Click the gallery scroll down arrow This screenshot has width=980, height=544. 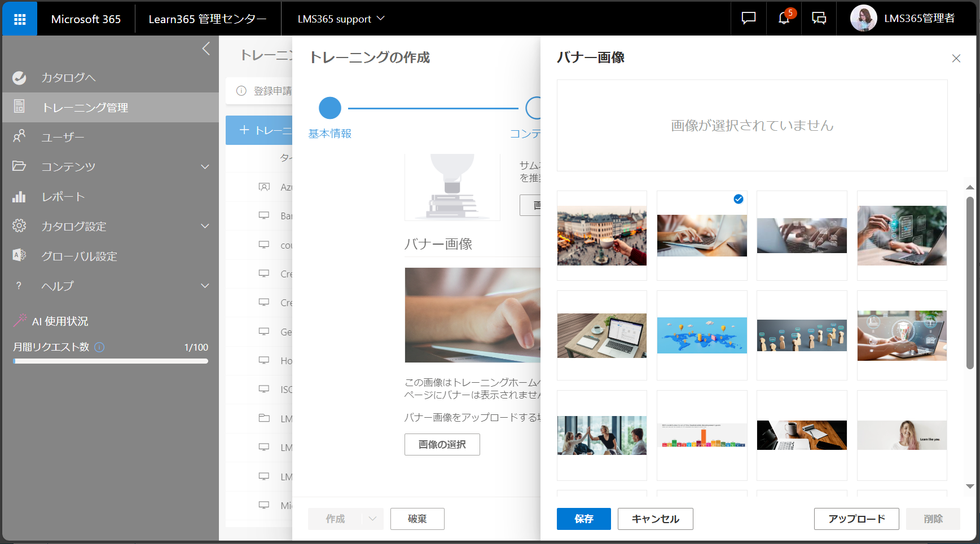coord(970,486)
